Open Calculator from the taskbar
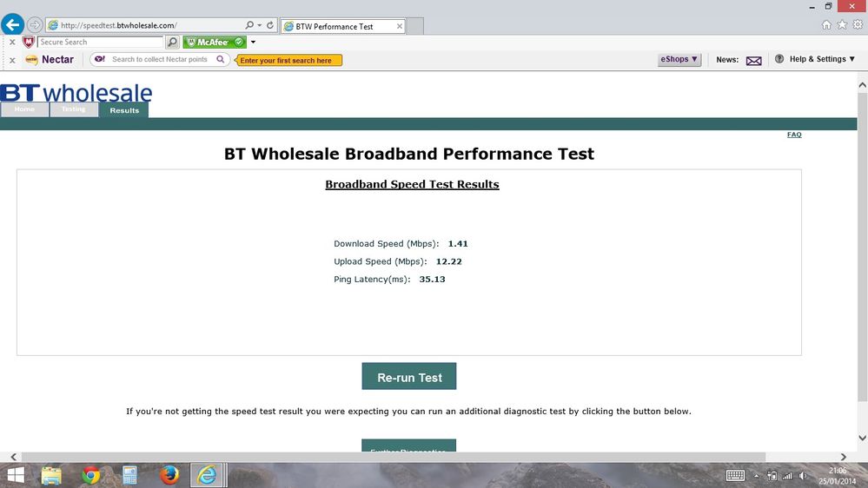This screenshot has height=488, width=868. [x=129, y=475]
